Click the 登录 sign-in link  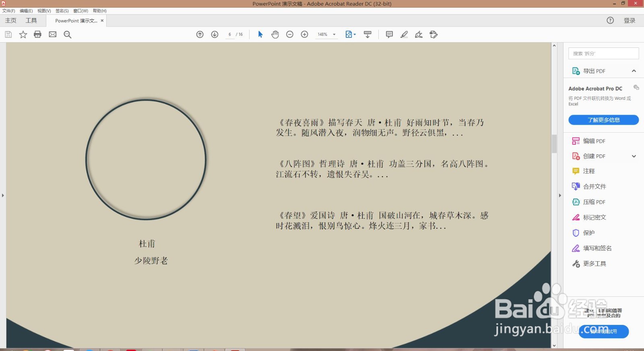(x=630, y=21)
